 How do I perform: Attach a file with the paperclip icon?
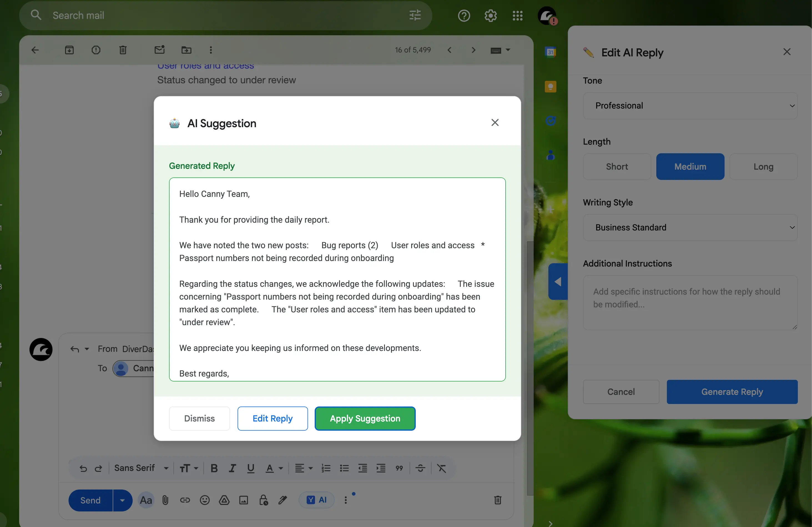point(165,500)
